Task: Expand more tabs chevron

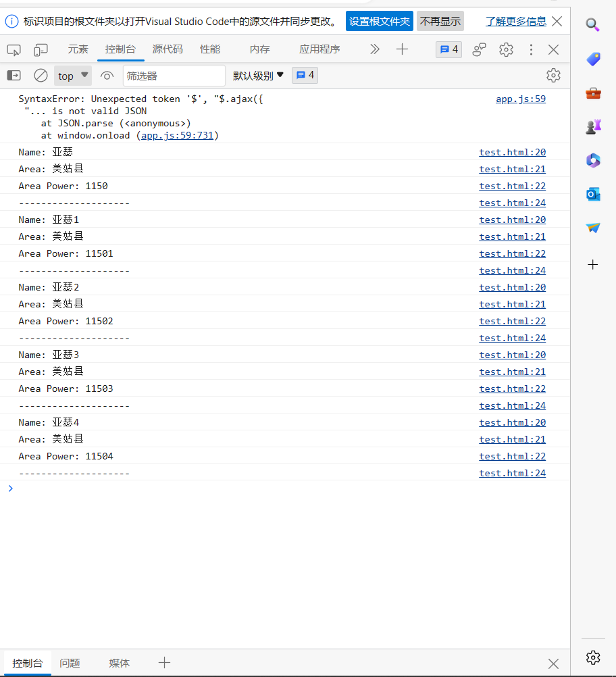Action: 375,49
